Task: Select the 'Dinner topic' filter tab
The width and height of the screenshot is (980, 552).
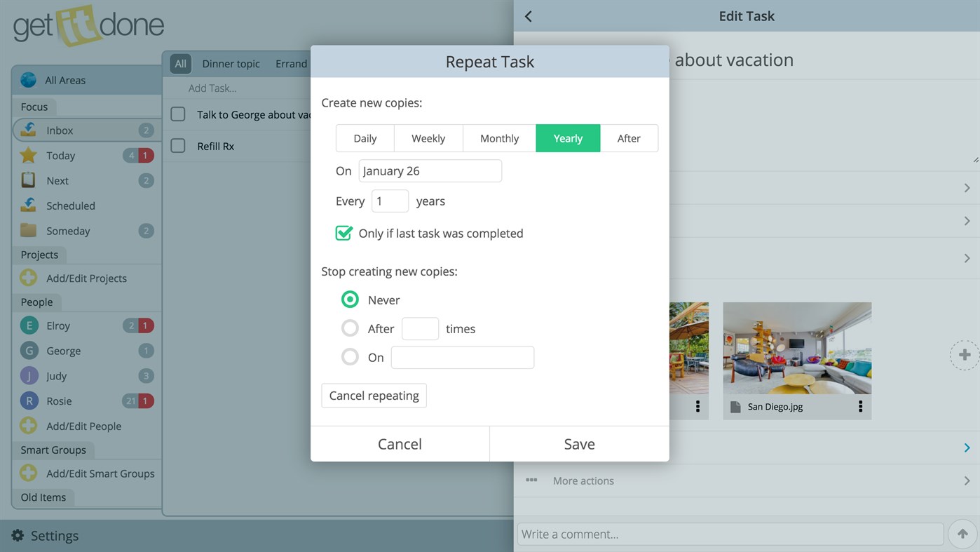Action: (x=231, y=63)
